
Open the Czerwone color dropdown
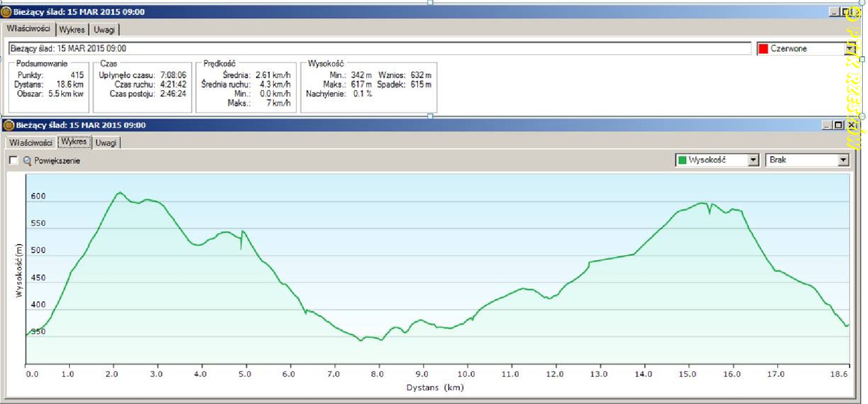(849, 48)
